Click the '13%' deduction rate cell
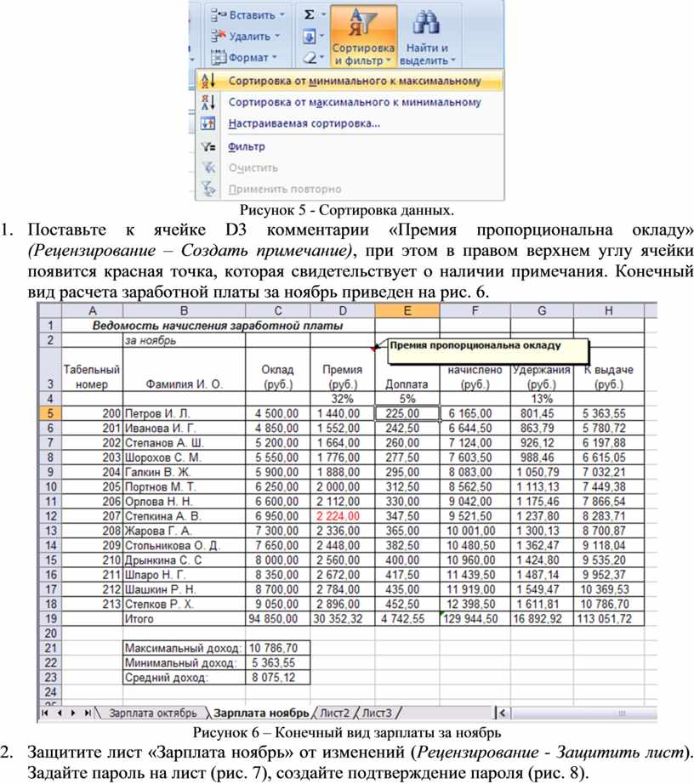The image size is (694, 784). tap(542, 399)
